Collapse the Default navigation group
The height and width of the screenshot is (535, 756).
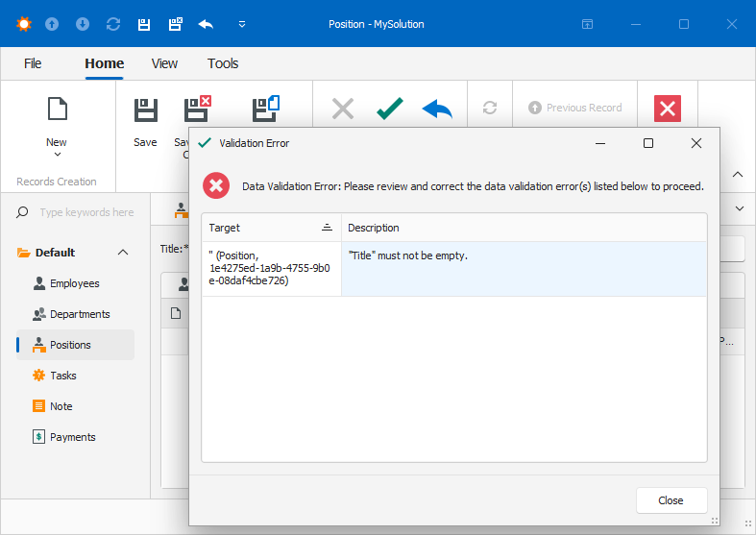pyautogui.click(x=123, y=252)
